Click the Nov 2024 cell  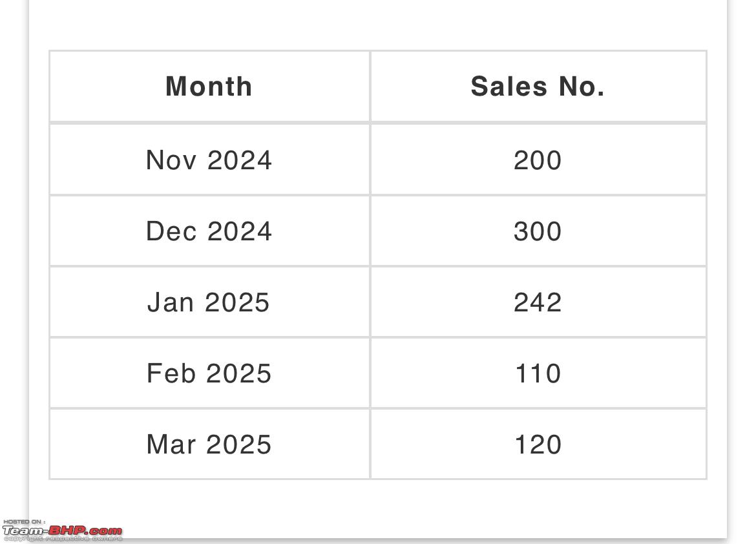(209, 160)
